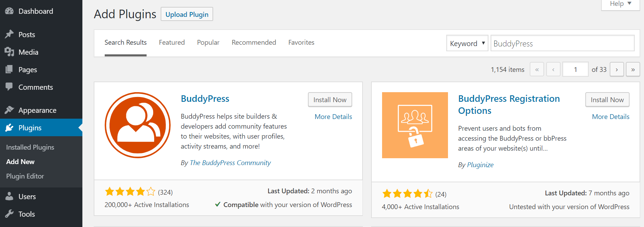
Task: Open BuddyPress Registration Options title link
Action: tap(509, 105)
